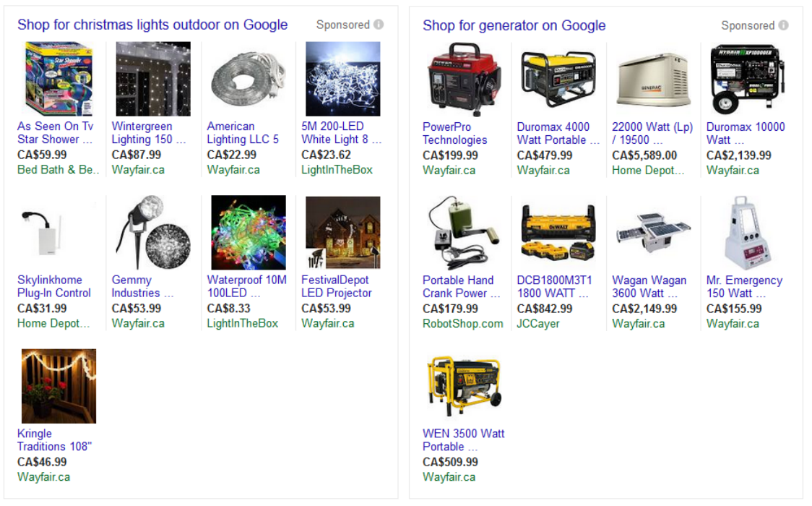Select the DeWalt DCB1800M3T1 power station image
812x506 pixels.
(558, 233)
